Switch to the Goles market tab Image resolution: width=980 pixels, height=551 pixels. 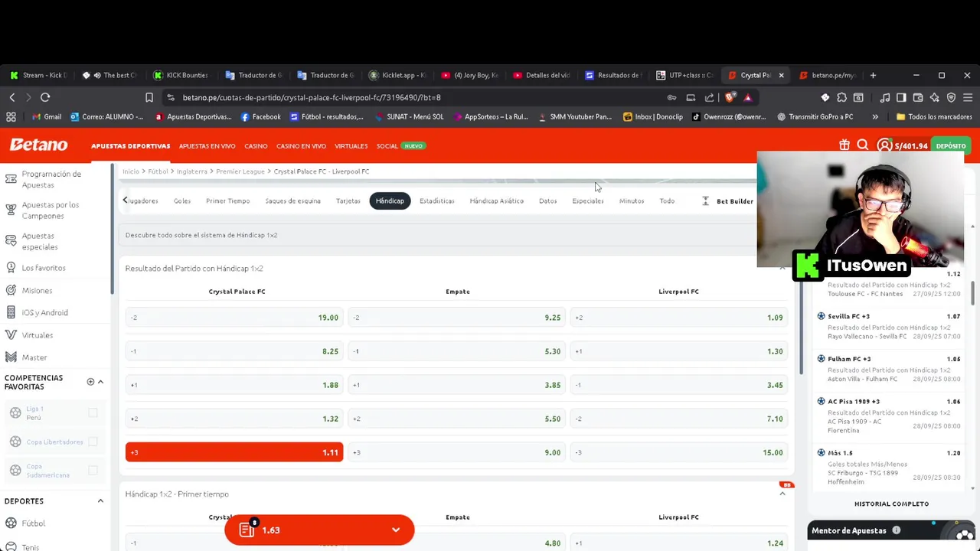(182, 201)
